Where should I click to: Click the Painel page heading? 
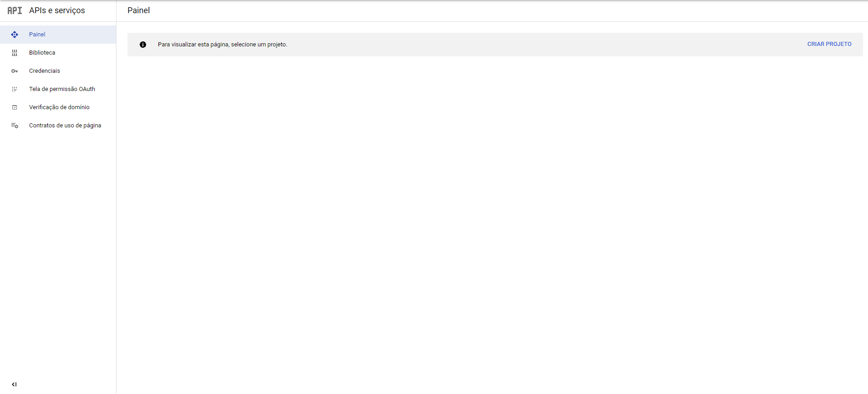click(x=138, y=10)
